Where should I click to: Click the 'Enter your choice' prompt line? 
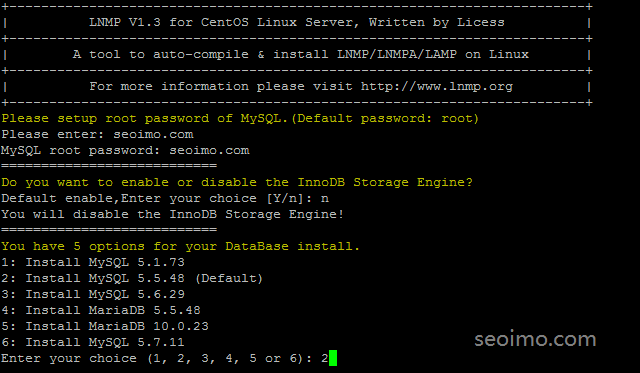[165, 358]
